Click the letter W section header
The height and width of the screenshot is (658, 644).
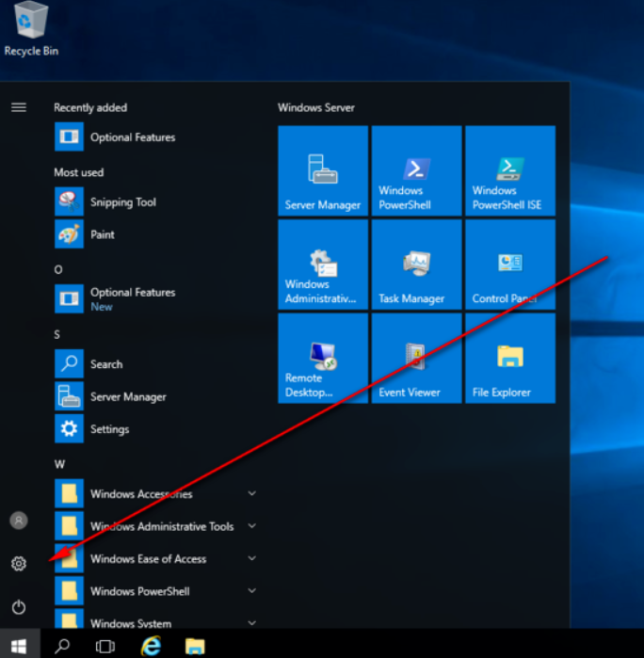click(x=59, y=464)
